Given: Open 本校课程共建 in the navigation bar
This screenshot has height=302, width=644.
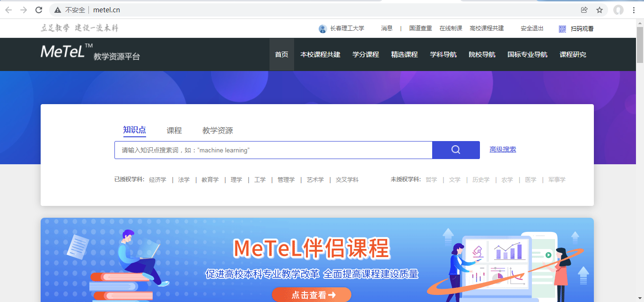Looking at the screenshot, I should (321, 54).
